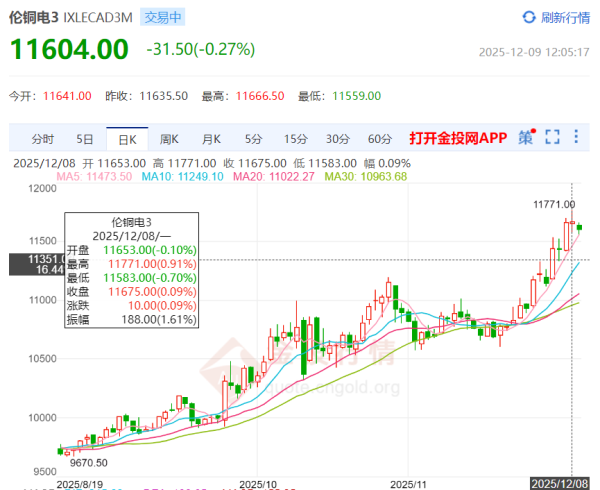
Task: Click the change value -31.50(-0.27%)
Action: tap(201, 49)
